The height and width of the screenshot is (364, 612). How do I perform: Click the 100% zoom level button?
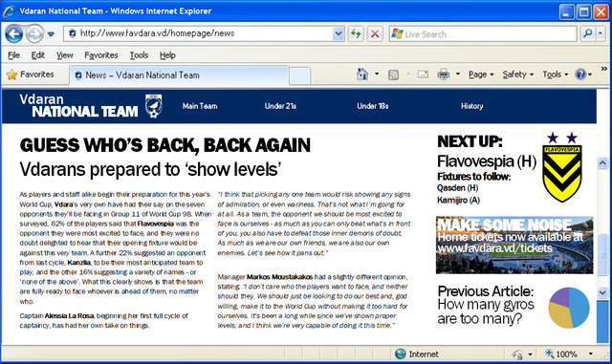pyautogui.click(x=561, y=353)
